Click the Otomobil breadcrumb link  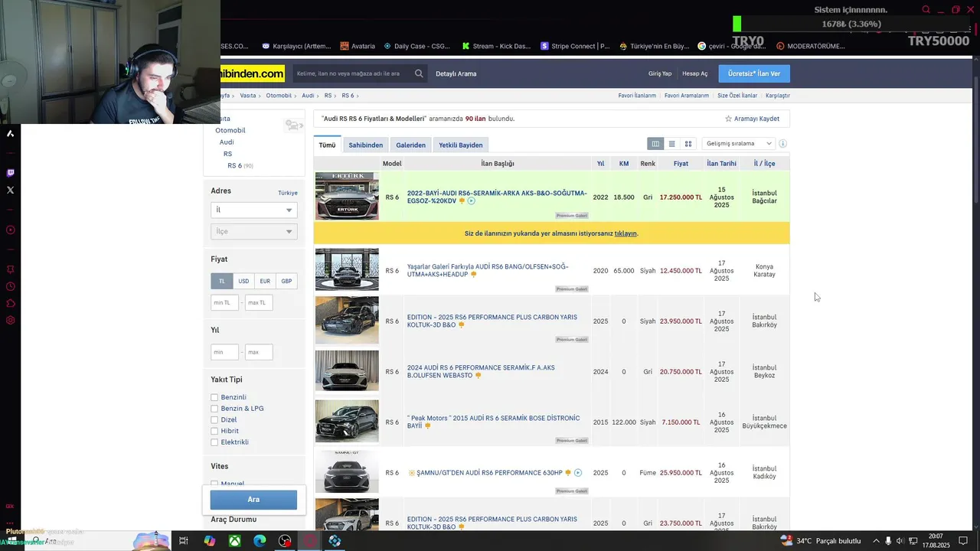(x=279, y=96)
